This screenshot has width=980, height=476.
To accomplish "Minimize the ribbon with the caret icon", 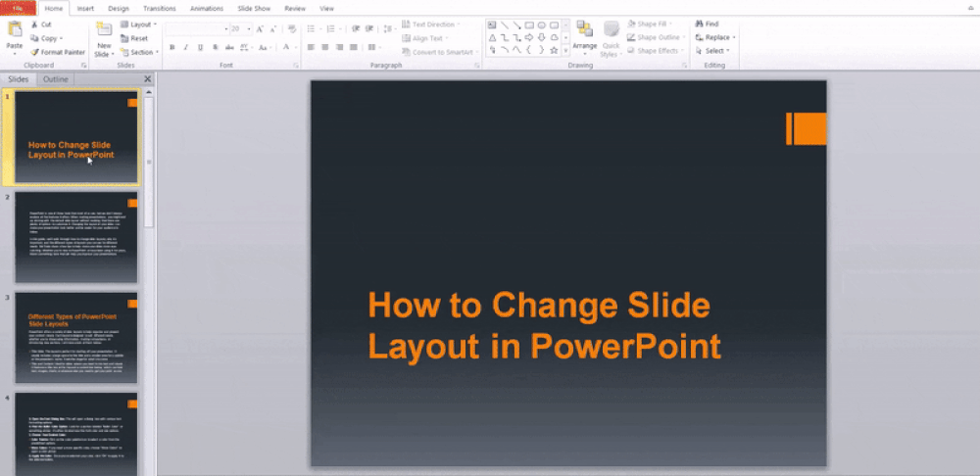I will click(x=971, y=8).
